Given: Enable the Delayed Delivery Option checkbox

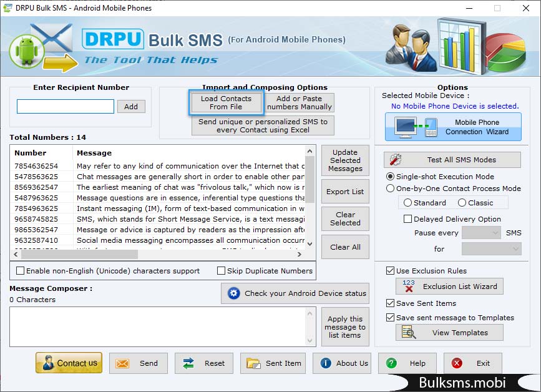Looking at the screenshot, I should [407, 218].
